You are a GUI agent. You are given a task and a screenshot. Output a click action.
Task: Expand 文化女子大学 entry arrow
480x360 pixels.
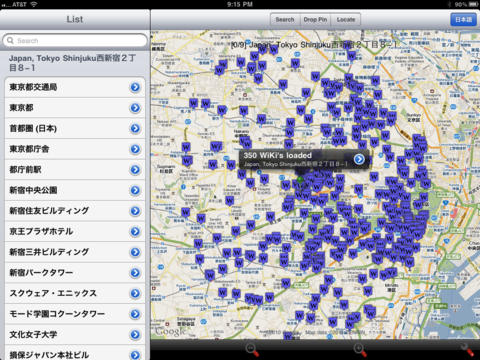135,335
